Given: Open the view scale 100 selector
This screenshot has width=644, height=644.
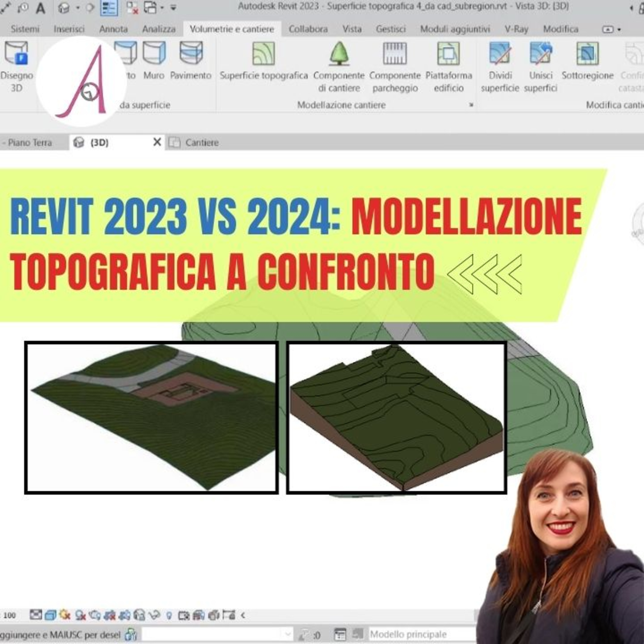Looking at the screenshot, I should [9, 615].
